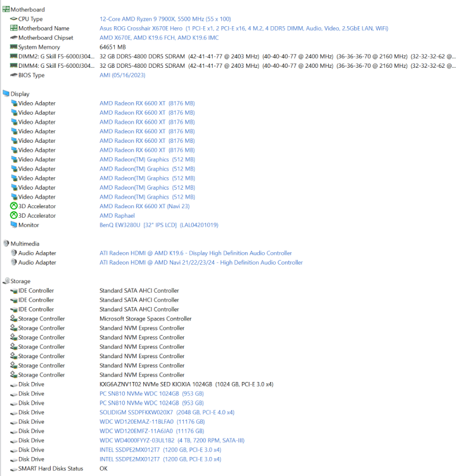
Task: Click the System Memory row icon
Action: [x=14, y=47]
